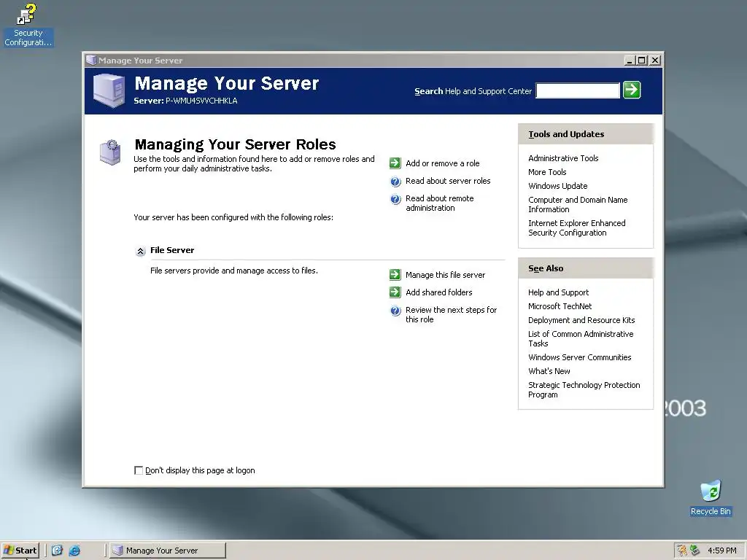Click the green search go arrow button
The width and height of the screenshot is (747, 560).
point(632,90)
